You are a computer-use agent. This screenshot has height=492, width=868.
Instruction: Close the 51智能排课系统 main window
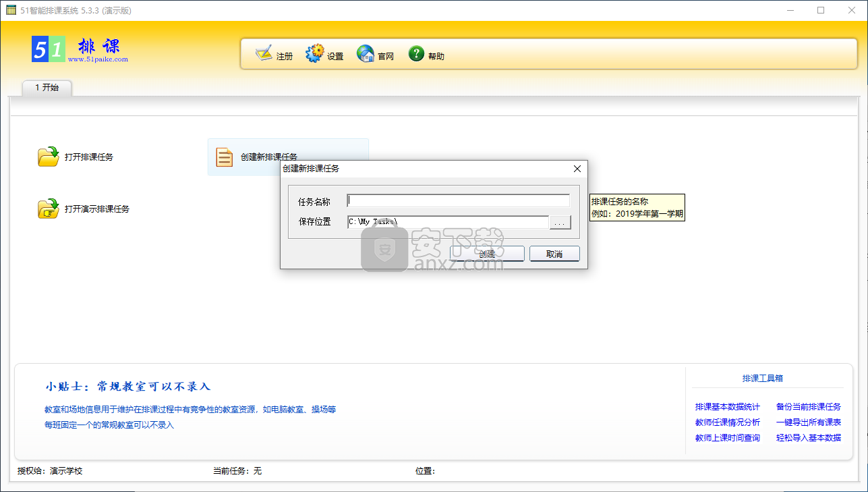[x=851, y=10]
